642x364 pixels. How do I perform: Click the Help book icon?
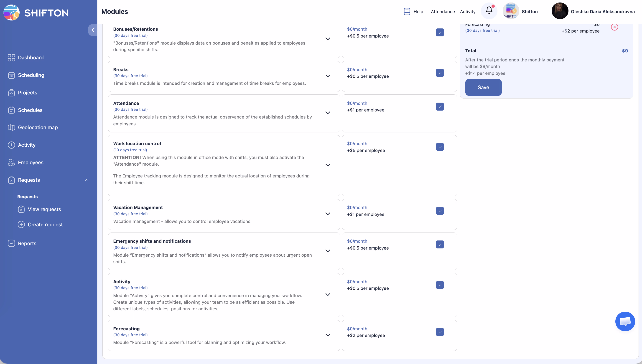(407, 12)
